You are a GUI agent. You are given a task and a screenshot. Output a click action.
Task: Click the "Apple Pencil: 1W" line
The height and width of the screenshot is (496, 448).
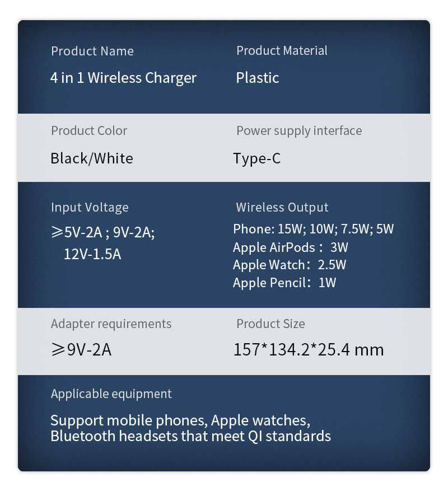point(284,283)
